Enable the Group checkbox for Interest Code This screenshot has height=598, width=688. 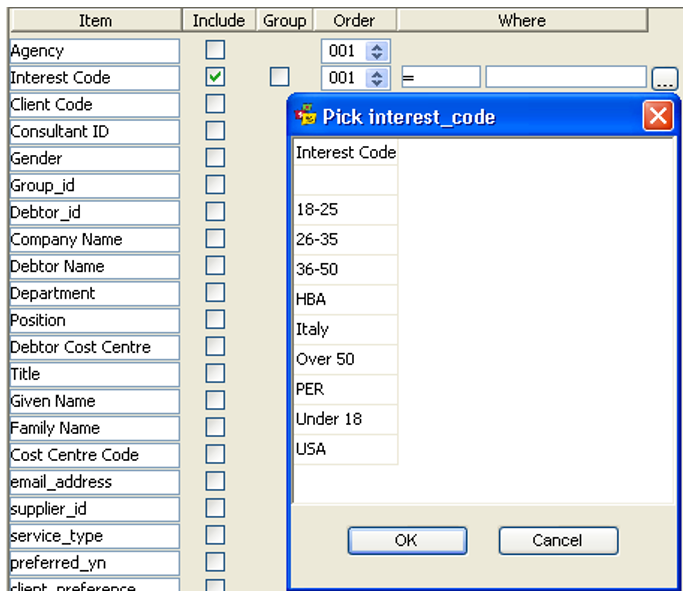[280, 77]
